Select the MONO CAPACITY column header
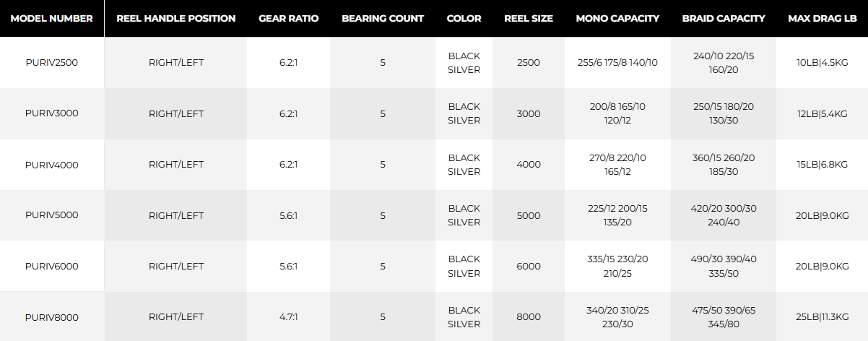Viewport: 868px width, 341px height. click(x=617, y=18)
